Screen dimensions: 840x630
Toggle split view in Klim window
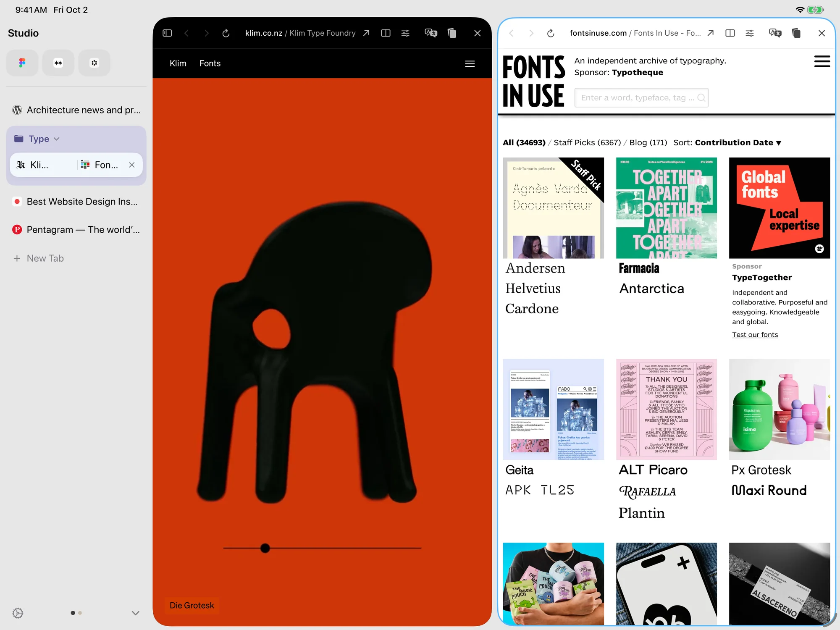coord(386,33)
